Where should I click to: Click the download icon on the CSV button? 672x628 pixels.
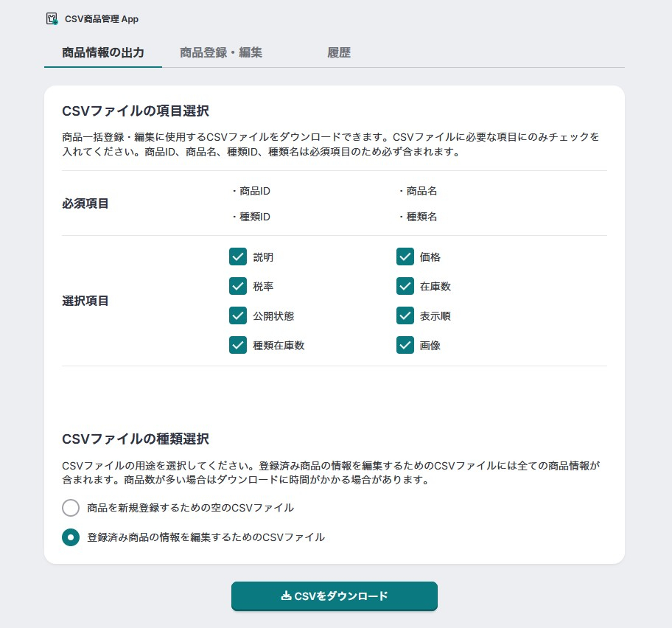(x=285, y=596)
